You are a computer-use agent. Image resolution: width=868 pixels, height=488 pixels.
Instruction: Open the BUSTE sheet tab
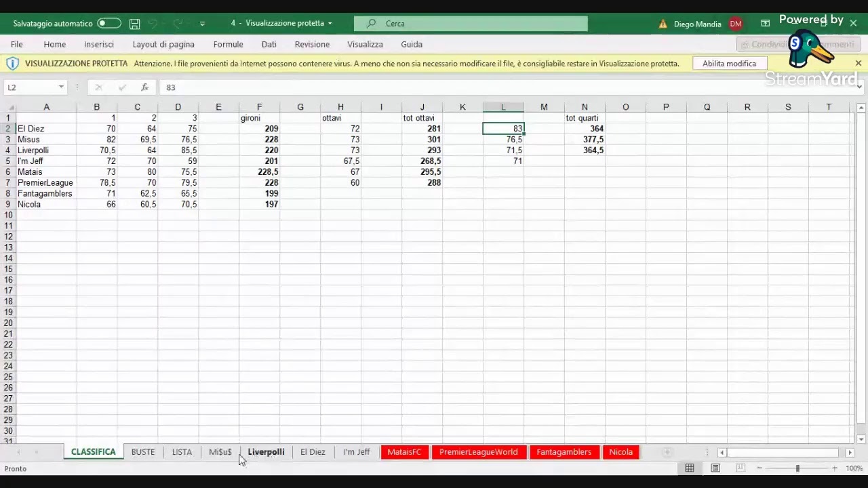click(143, 452)
